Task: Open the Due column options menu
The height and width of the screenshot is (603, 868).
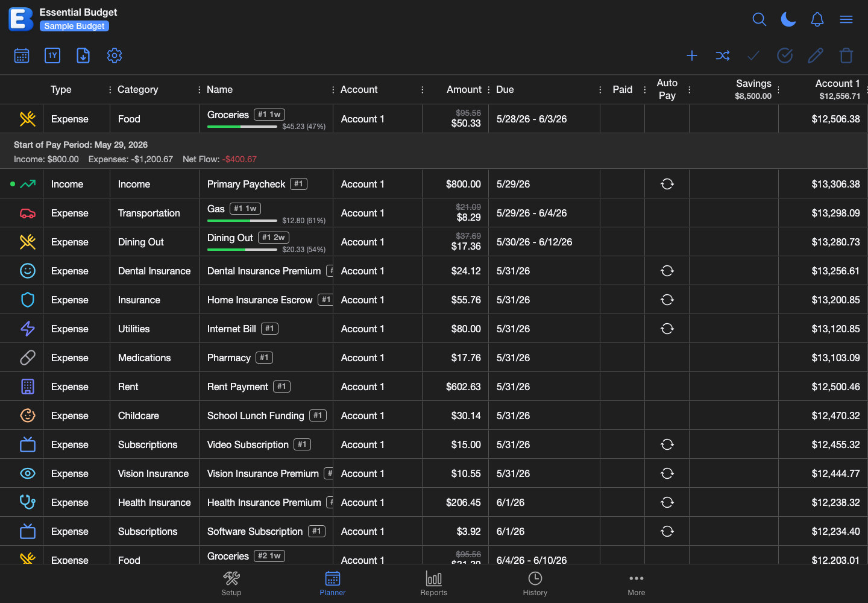Action: coord(600,89)
